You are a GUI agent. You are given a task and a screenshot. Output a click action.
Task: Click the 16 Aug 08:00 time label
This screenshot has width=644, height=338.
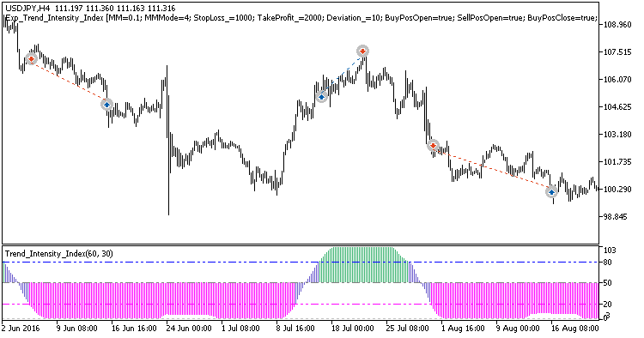[574, 329]
